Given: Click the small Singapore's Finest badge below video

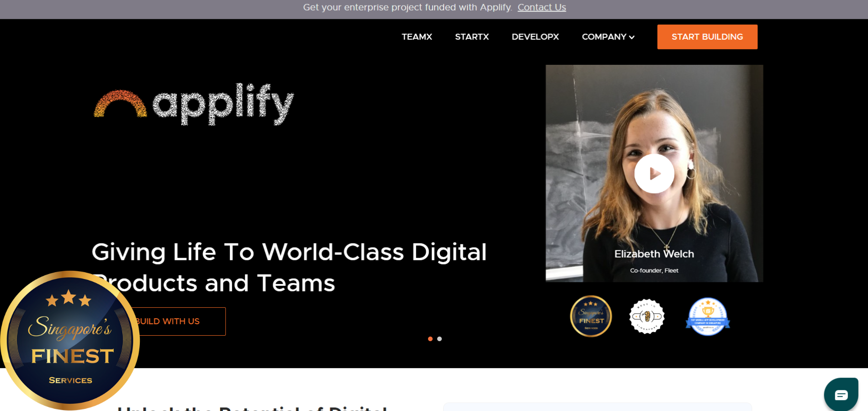Looking at the screenshot, I should point(591,316).
